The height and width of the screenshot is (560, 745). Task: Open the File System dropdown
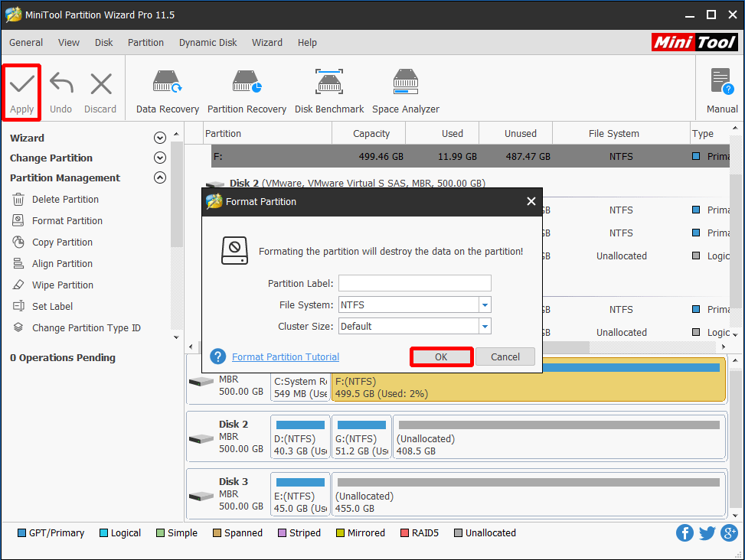485,304
